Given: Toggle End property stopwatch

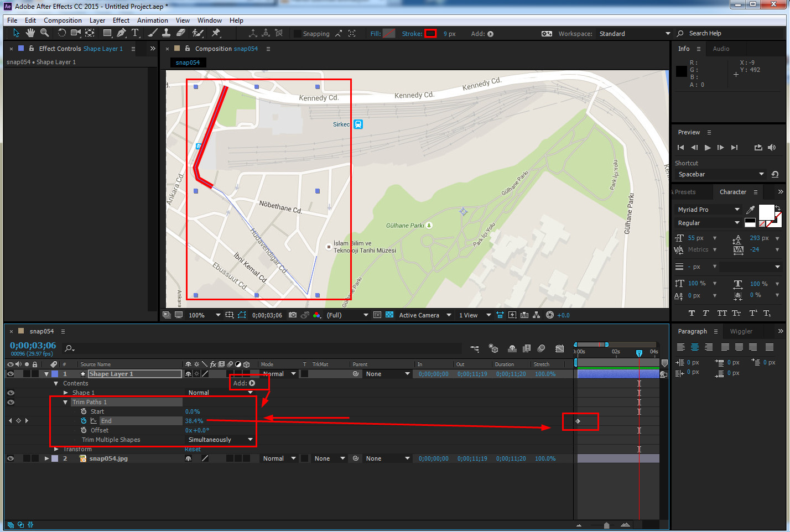Looking at the screenshot, I should [x=84, y=421].
